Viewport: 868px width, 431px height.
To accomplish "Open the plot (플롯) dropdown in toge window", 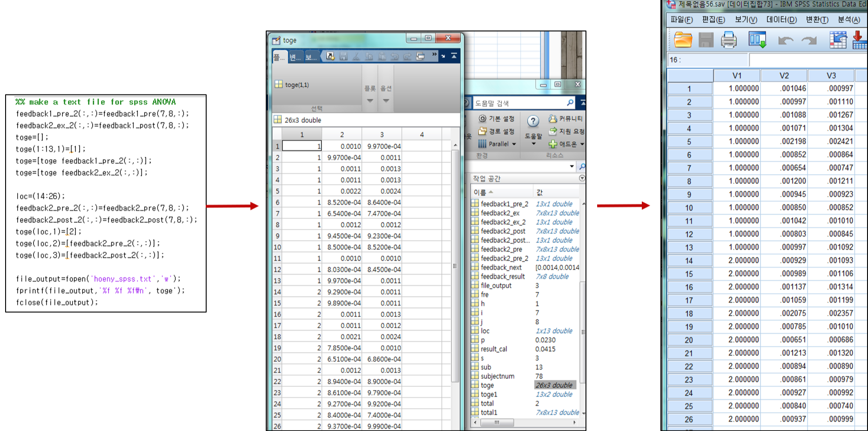I will click(x=370, y=101).
